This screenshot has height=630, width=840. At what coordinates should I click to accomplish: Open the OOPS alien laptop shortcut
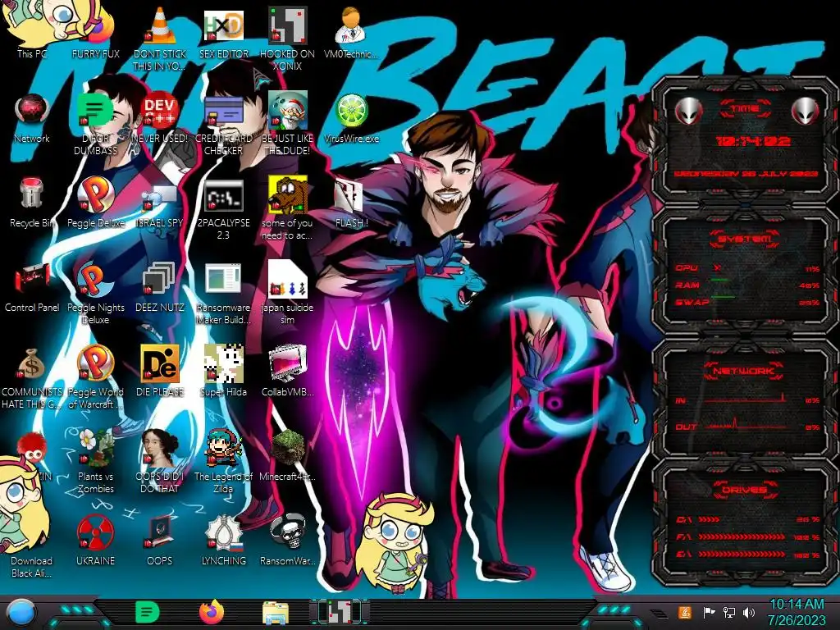tap(160, 541)
